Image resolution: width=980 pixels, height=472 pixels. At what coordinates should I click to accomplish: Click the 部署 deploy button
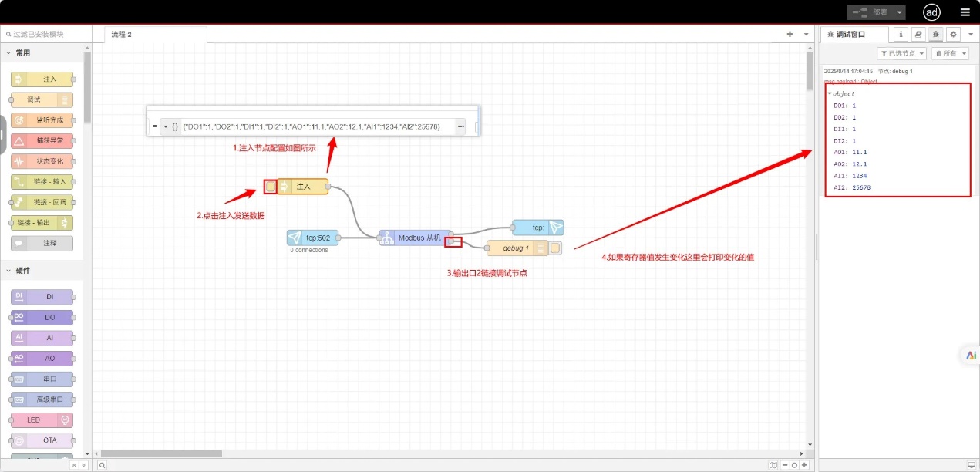pos(870,12)
